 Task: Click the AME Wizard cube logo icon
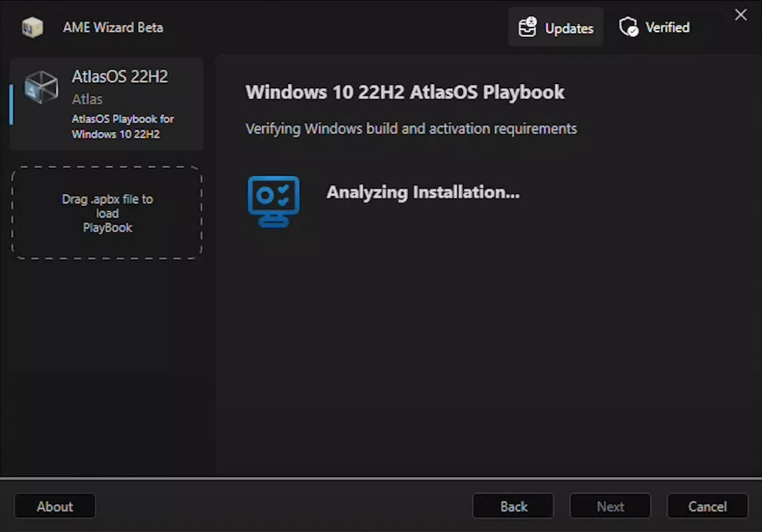click(x=32, y=27)
